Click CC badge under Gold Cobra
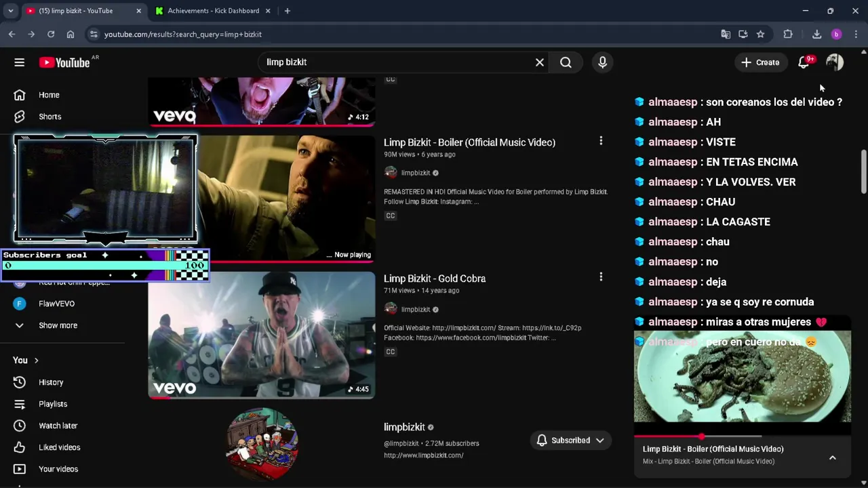868x488 pixels. [x=390, y=352]
